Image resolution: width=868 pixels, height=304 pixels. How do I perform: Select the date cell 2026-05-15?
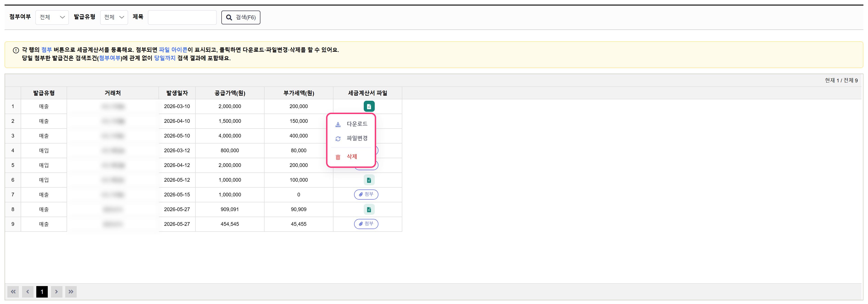coord(177,195)
